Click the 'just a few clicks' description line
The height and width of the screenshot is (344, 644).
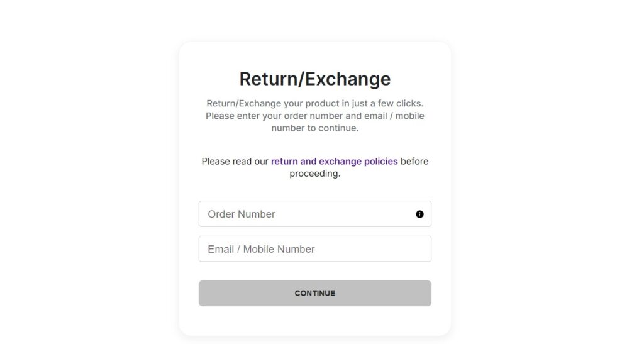click(314, 103)
